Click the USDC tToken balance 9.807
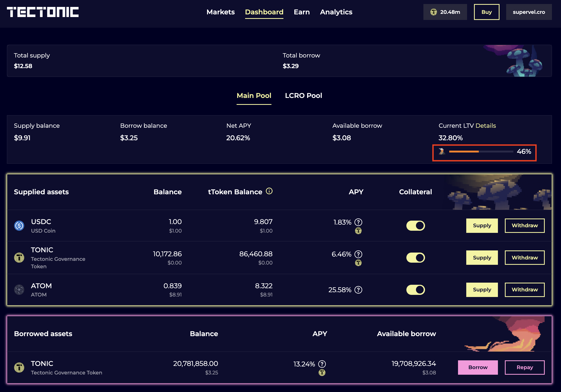Screen dimensions: 561x392 pyautogui.click(x=263, y=222)
